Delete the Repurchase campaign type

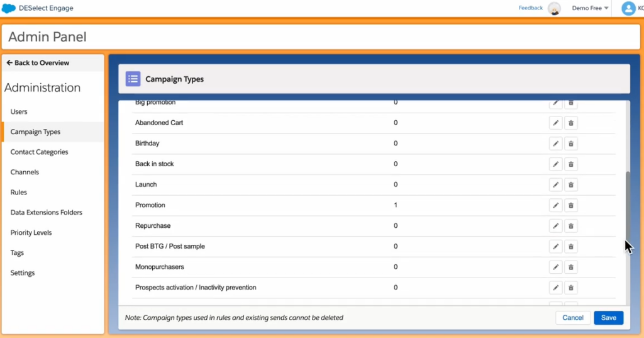coord(571,226)
